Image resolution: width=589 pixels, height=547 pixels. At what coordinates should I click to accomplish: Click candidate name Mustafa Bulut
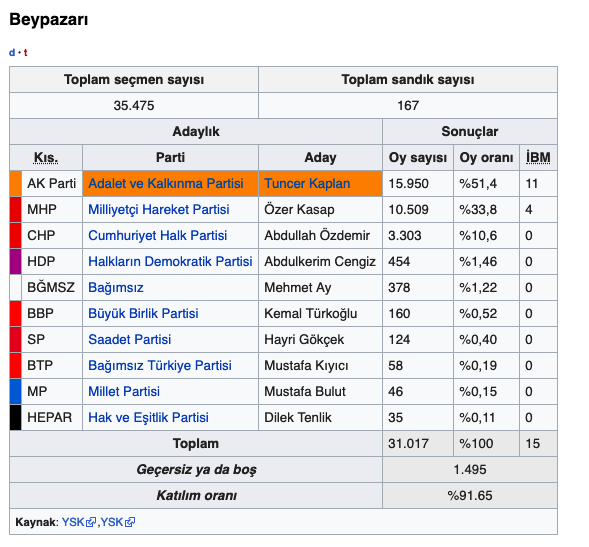[305, 391]
